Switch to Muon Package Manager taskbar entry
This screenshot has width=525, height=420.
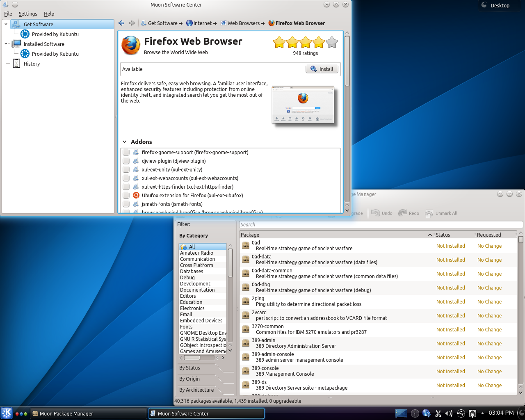[x=89, y=413]
